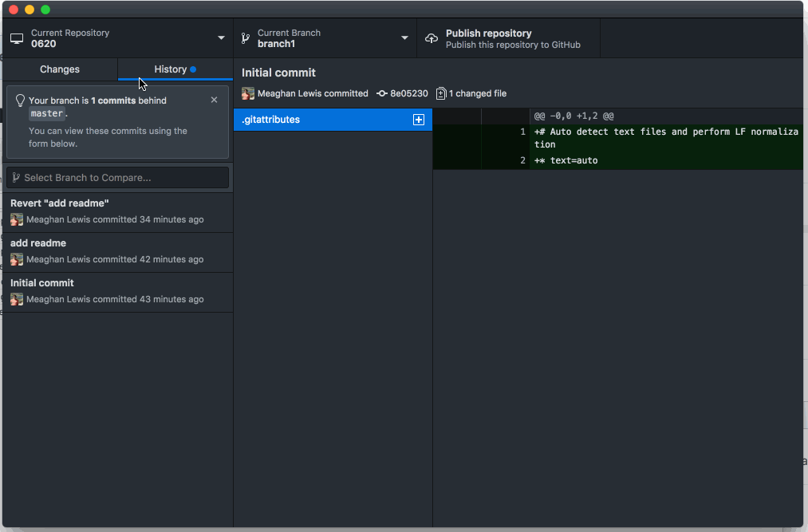This screenshot has height=532, width=808.
Task: Click the avatar in the add readme commit
Action: [17, 259]
